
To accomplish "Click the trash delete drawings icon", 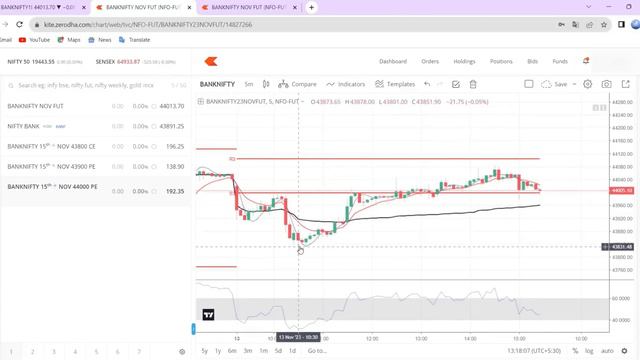I will 473,84.
